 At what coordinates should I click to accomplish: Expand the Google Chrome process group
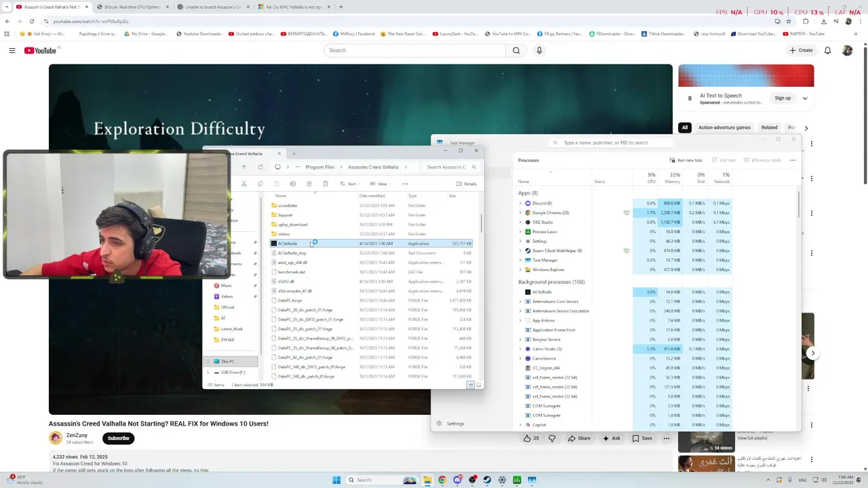click(x=520, y=213)
